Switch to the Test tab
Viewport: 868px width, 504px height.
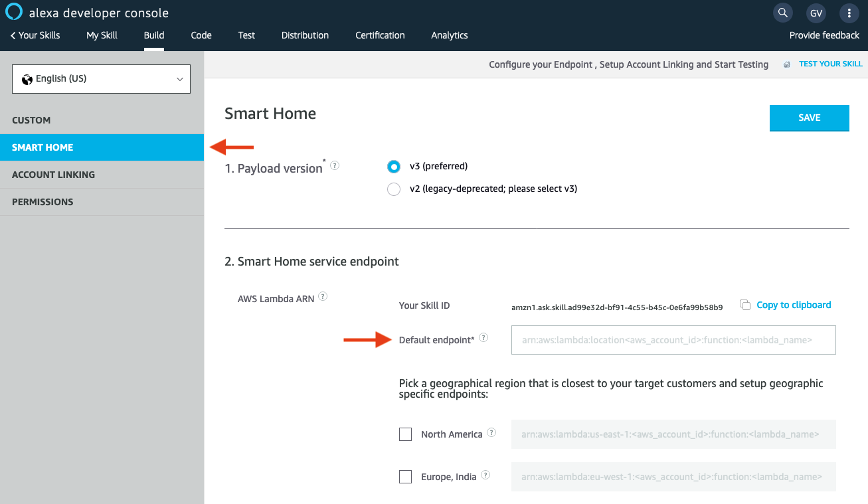[246, 35]
